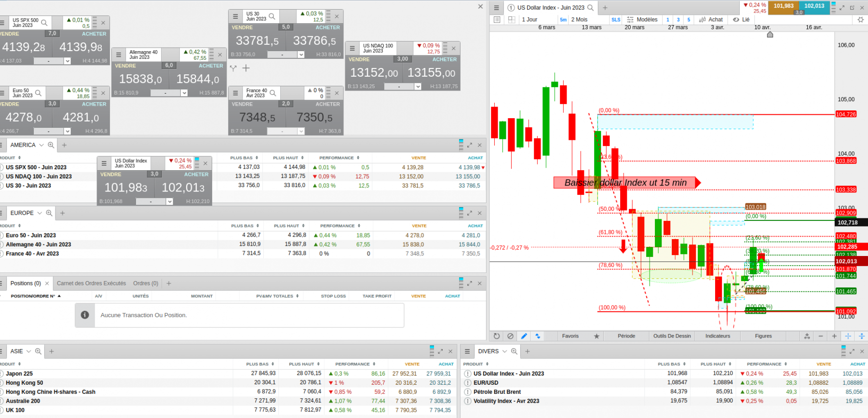Screen dimensions: 868x418
Task: Click the chart settings gear icon
Action: (x=861, y=20)
